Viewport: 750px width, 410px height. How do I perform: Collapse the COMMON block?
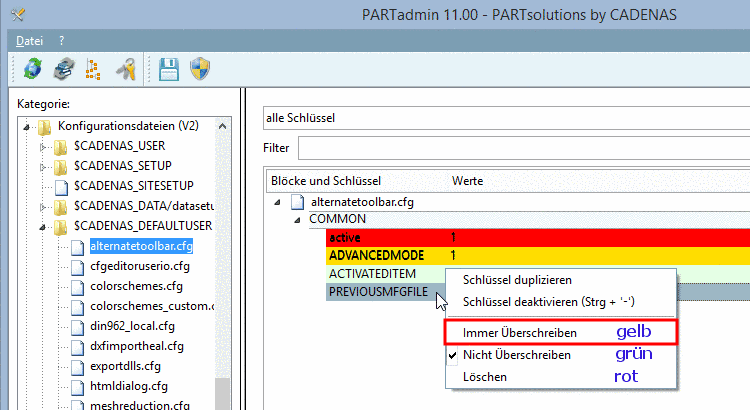tap(298, 220)
